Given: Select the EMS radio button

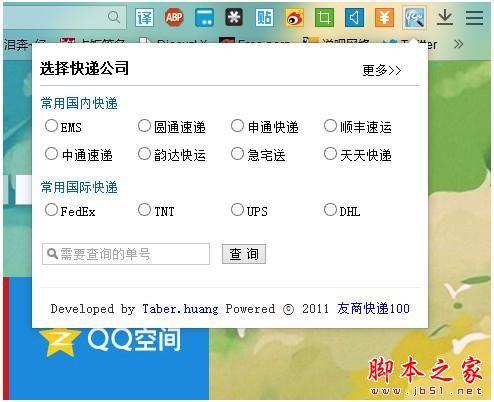Looking at the screenshot, I should click(x=51, y=126).
